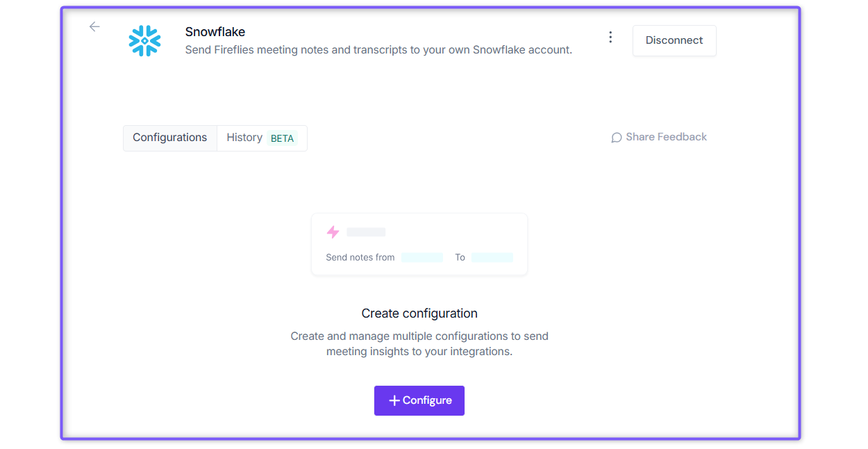Image resolution: width=868 pixels, height=449 pixels.
Task: Open the three-dot more options menu
Action: tap(610, 38)
